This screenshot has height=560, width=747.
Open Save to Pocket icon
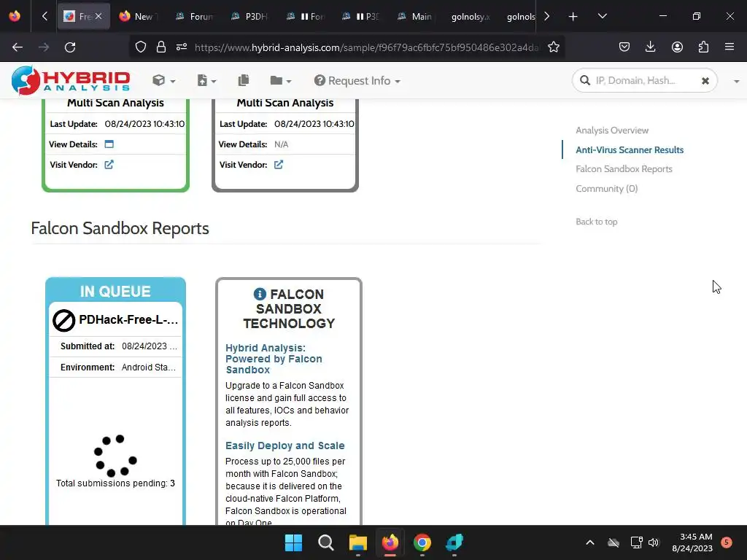624,47
